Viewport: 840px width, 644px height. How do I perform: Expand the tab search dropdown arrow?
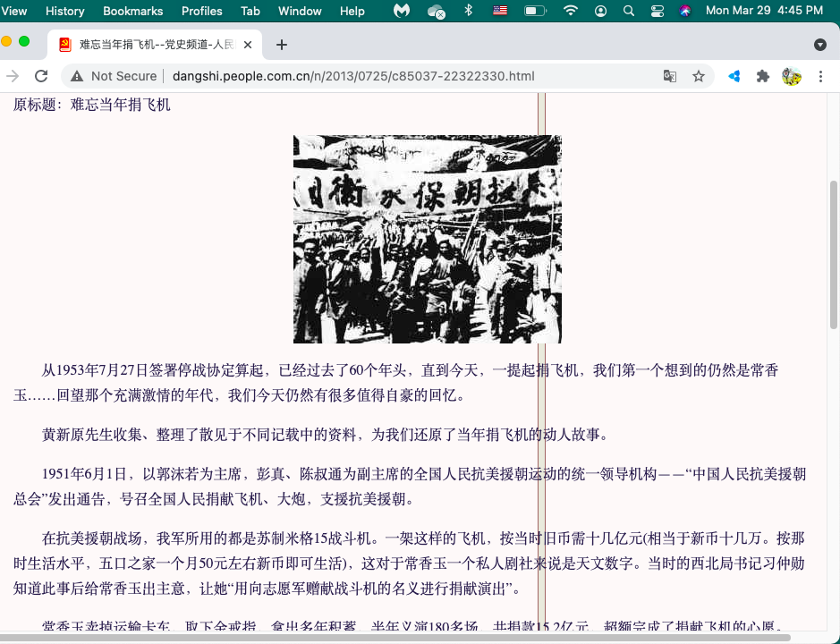tap(819, 45)
